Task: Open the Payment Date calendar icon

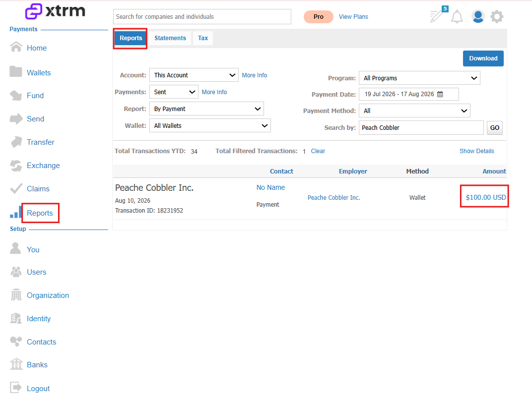Action: click(x=440, y=94)
